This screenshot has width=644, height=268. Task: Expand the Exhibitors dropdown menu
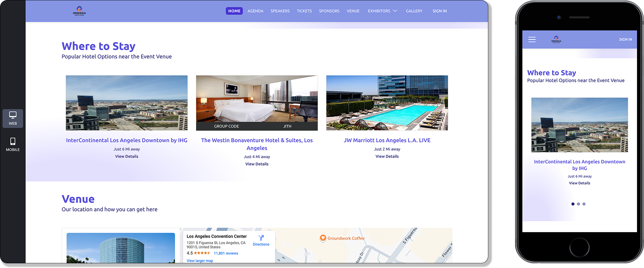click(382, 11)
